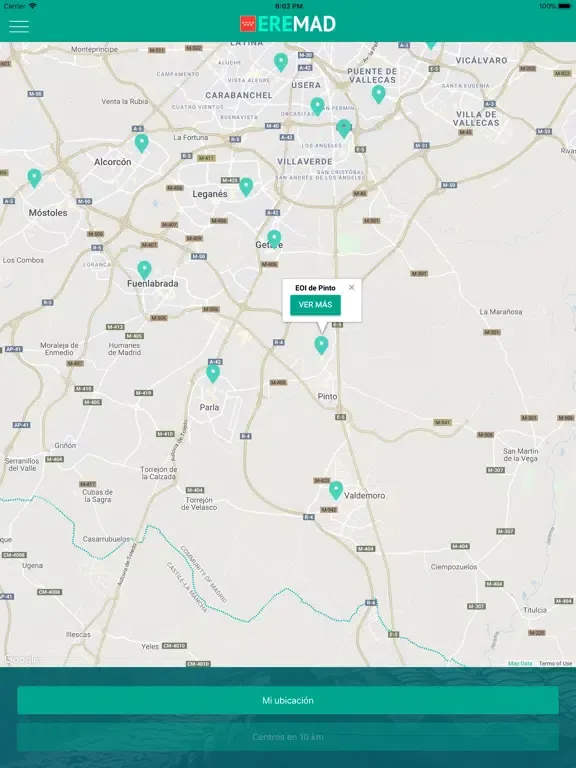576x768 pixels.
Task: Select the map pin near Alcorcón
Action: point(142,144)
